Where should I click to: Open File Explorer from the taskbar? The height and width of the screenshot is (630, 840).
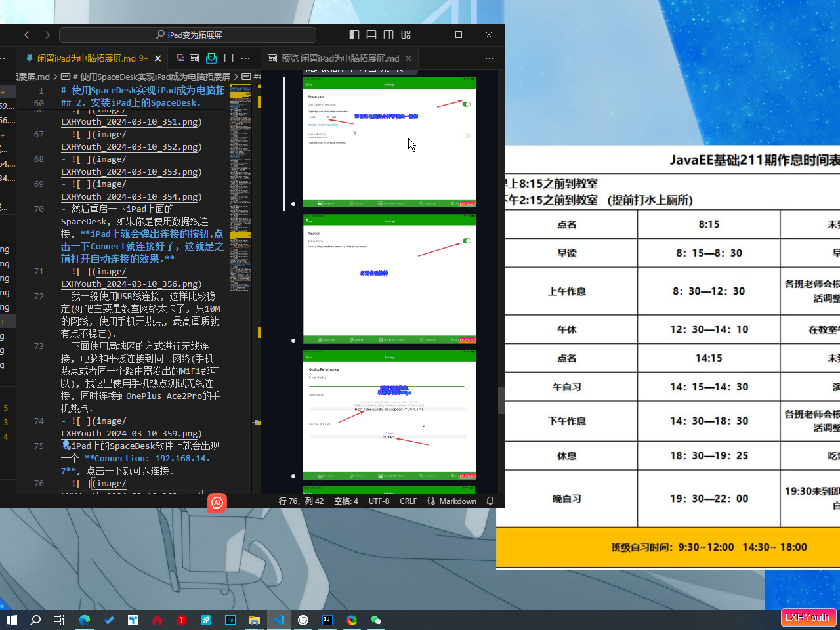coord(255,619)
